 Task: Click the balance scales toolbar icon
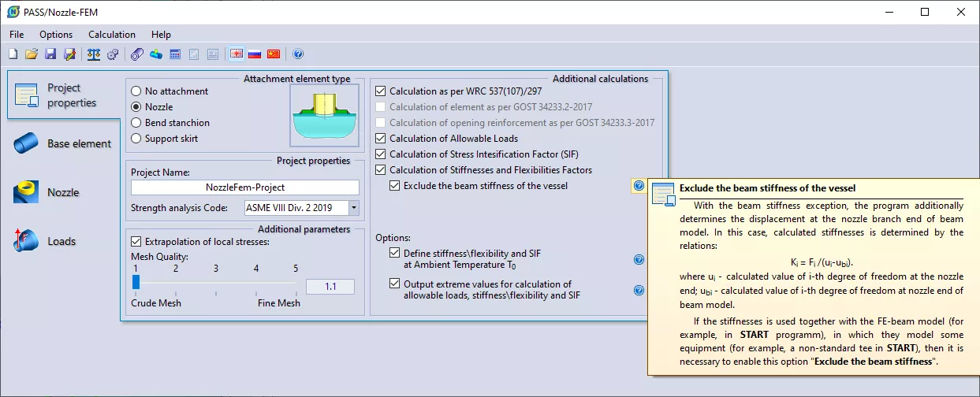[94, 54]
